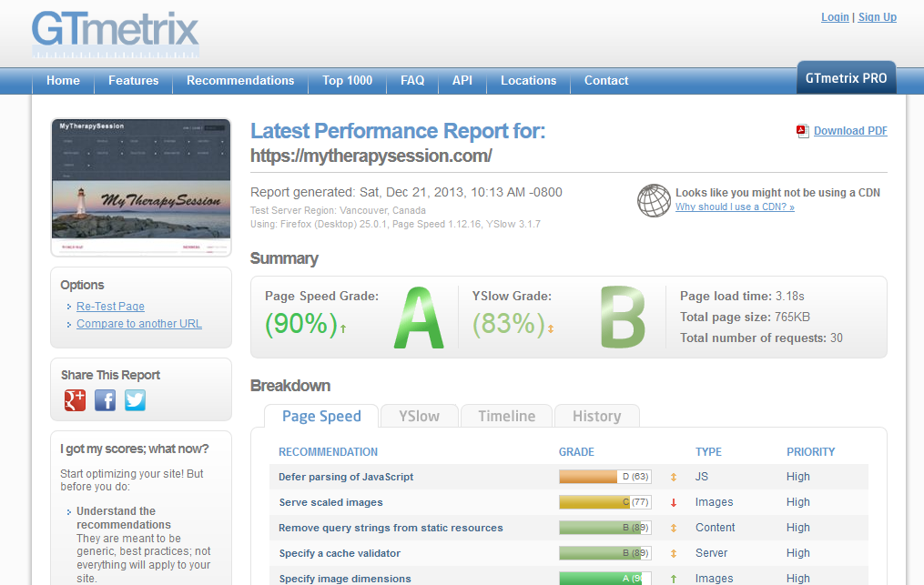This screenshot has width=924, height=585.
Task: Expand Specify a cache validator row
Action: click(x=340, y=553)
